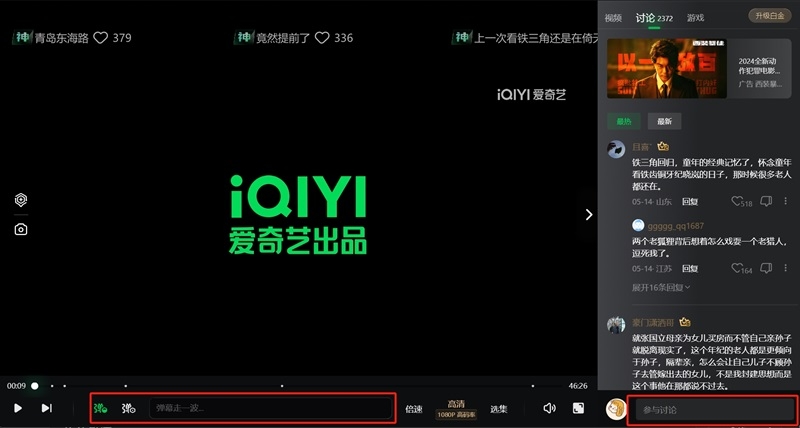
Task: Switch to the 讨论 tab
Action: (654, 18)
